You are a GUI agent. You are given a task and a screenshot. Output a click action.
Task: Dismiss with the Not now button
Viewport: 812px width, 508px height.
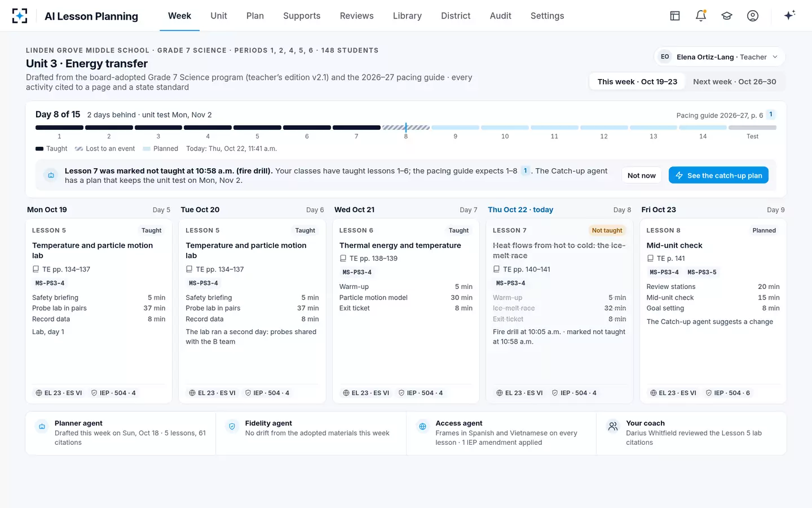[x=642, y=176]
